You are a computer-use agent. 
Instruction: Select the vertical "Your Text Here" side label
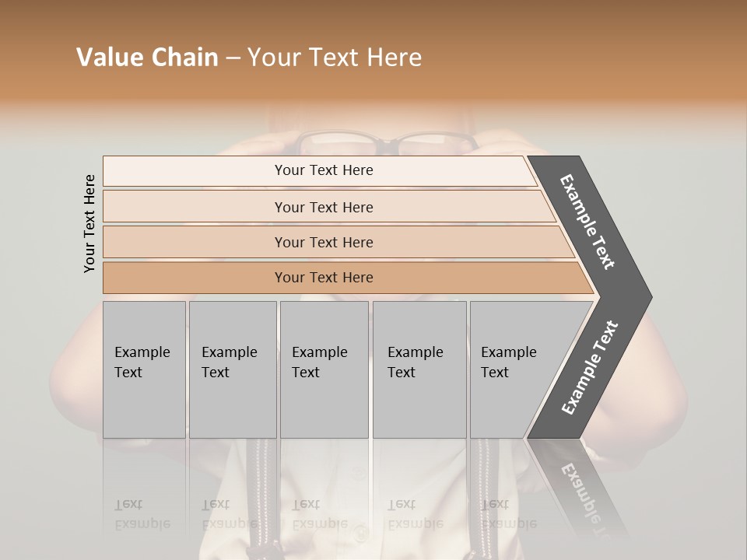89,223
